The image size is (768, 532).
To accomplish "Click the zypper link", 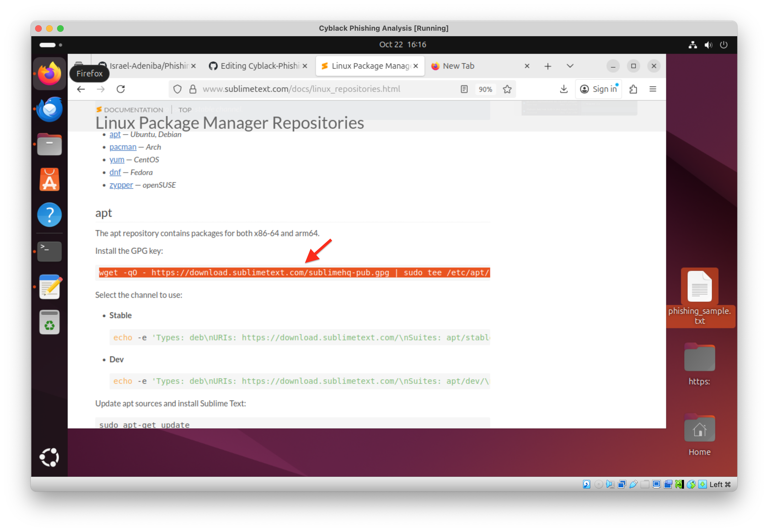I will point(121,185).
